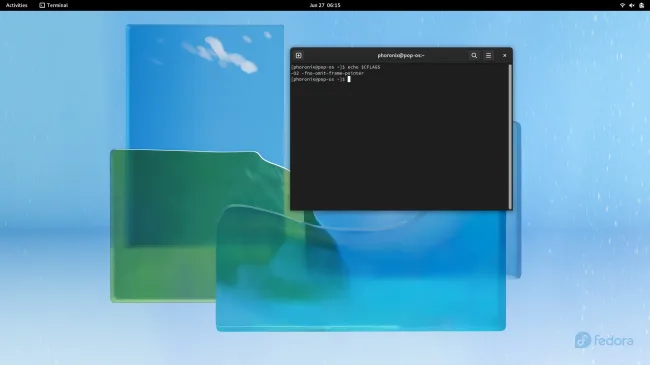Viewport: 650px width, 365px height.
Task: Open a new tab in Terminal
Action: pos(298,56)
